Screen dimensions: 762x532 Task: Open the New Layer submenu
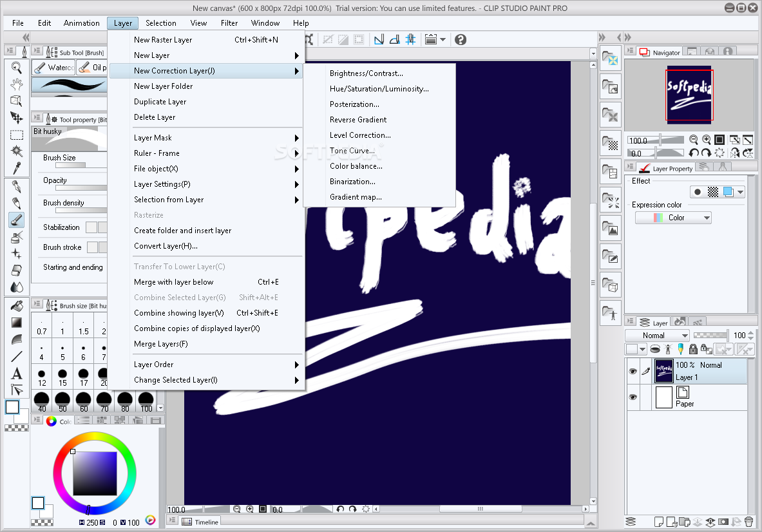click(207, 55)
